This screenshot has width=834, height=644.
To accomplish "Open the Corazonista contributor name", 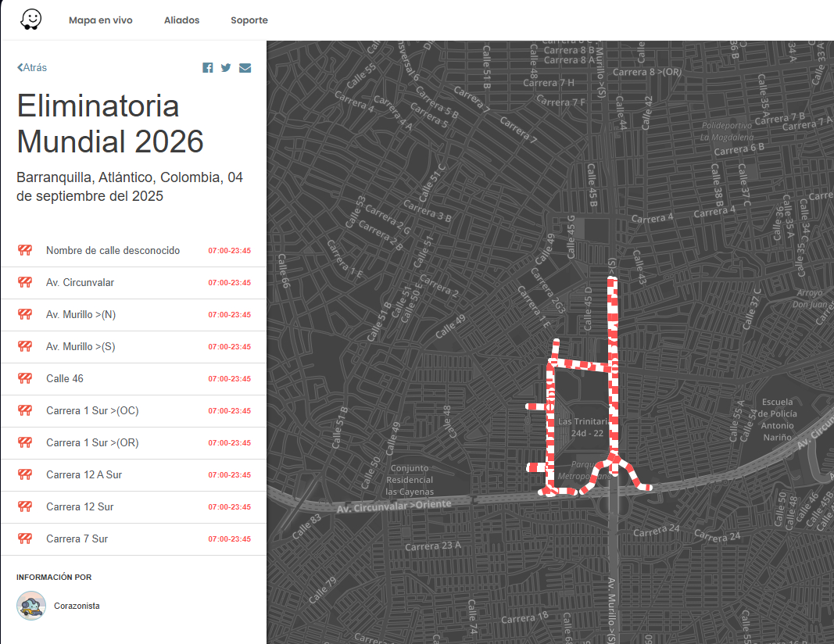I will tap(77, 606).
